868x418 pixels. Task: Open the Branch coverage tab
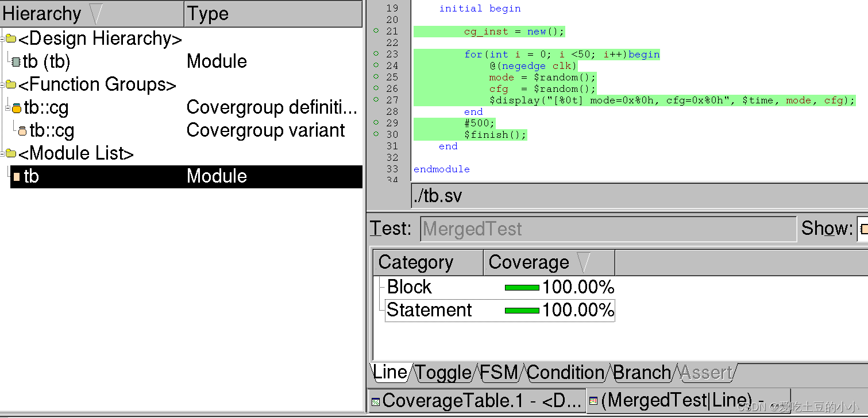click(642, 373)
